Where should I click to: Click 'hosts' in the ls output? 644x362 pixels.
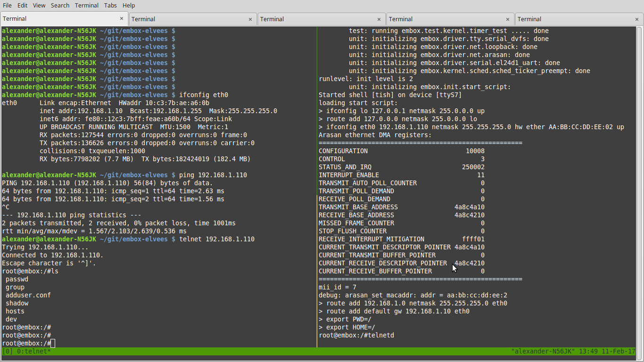click(x=15, y=311)
